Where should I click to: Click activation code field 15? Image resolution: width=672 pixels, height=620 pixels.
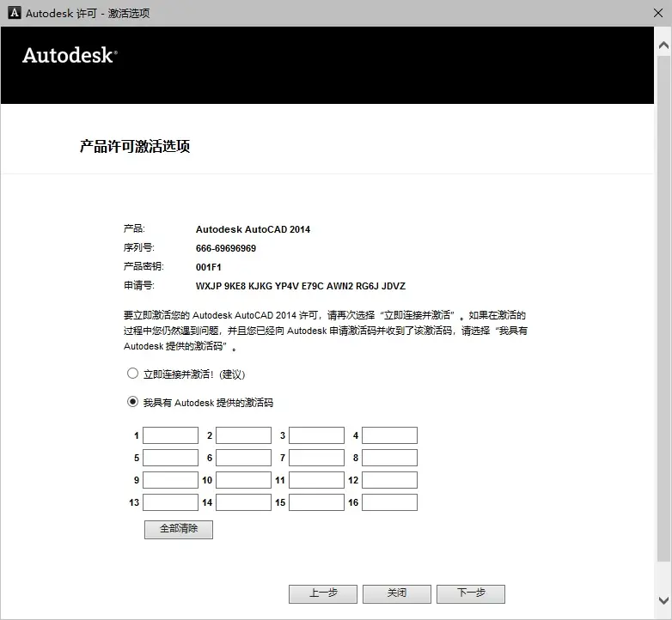[x=317, y=502]
